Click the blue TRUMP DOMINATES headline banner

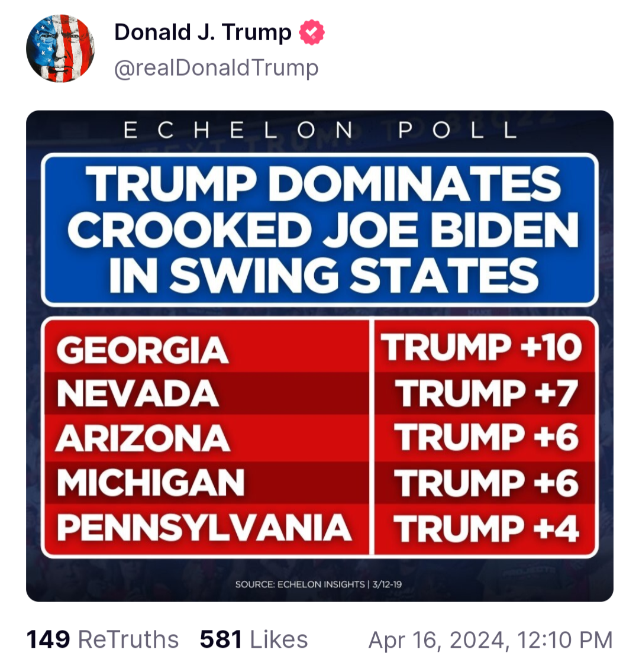pyautogui.click(x=319, y=230)
